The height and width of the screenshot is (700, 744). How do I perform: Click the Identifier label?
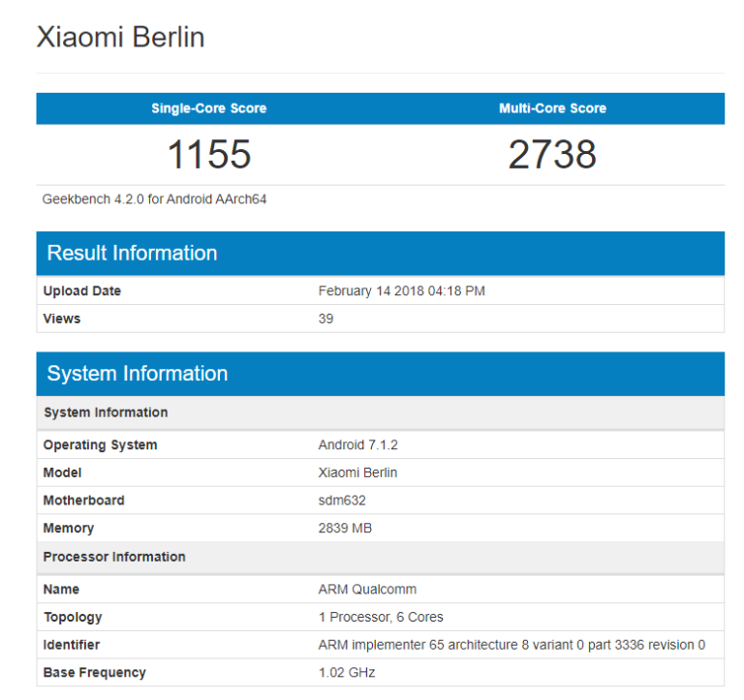coord(71,645)
